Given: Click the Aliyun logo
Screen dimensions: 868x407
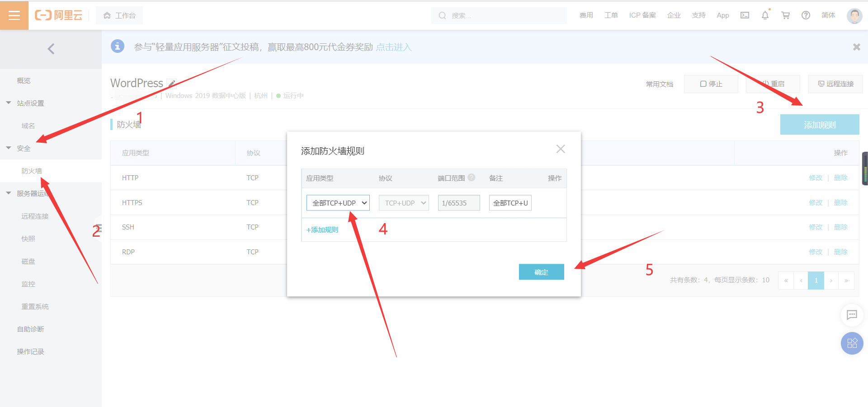Looking at the screenshot, I should pos(59,15).
